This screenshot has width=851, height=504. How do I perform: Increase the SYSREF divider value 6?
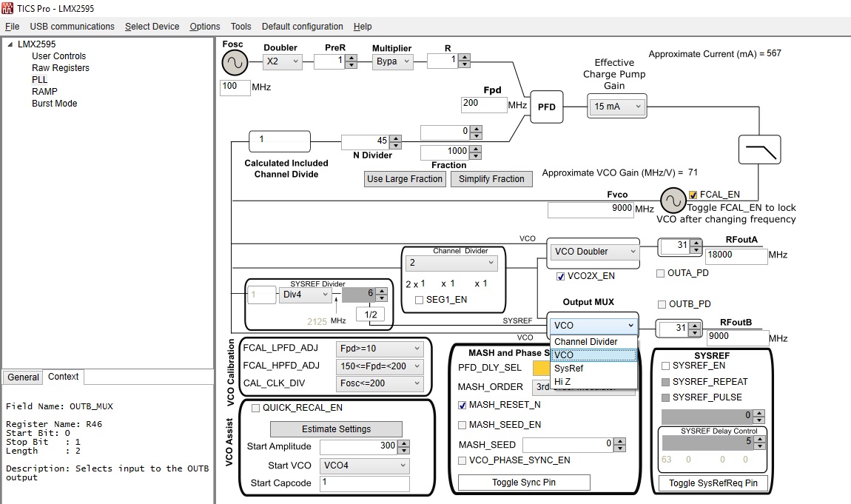(382, 292)
